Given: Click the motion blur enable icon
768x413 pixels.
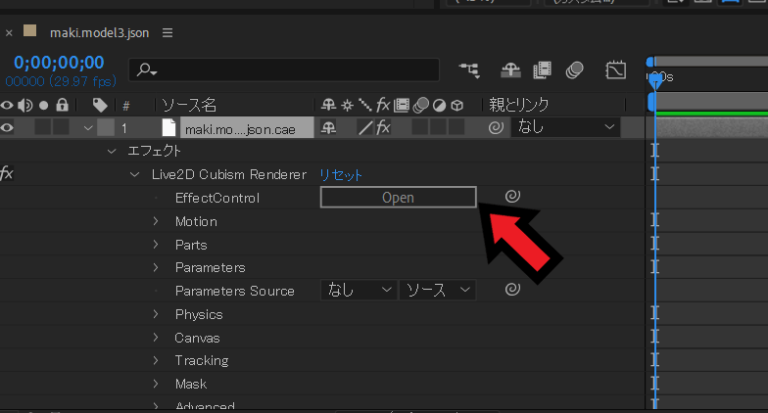Looking at the screenshot, I should (x=574, y=70).
